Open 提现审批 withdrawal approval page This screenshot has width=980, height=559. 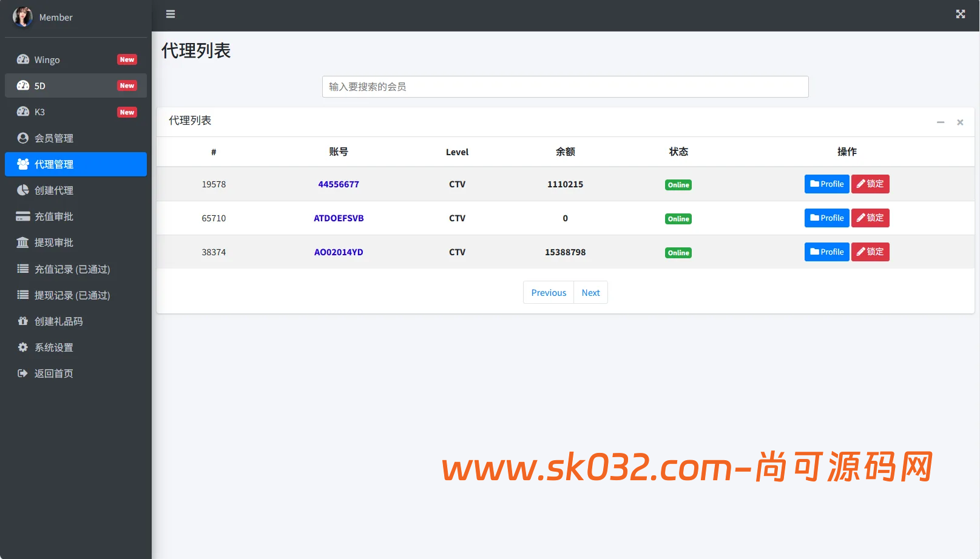[54, 243]
